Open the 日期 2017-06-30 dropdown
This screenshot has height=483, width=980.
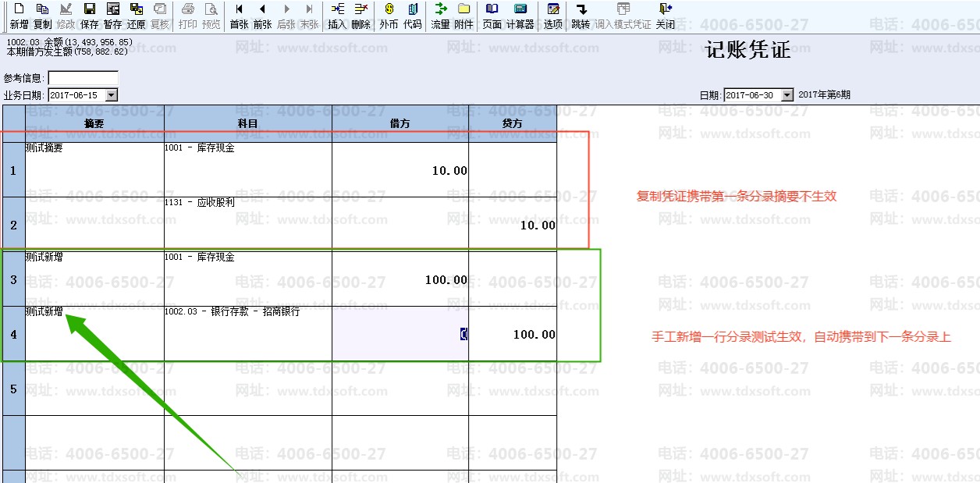786,95
